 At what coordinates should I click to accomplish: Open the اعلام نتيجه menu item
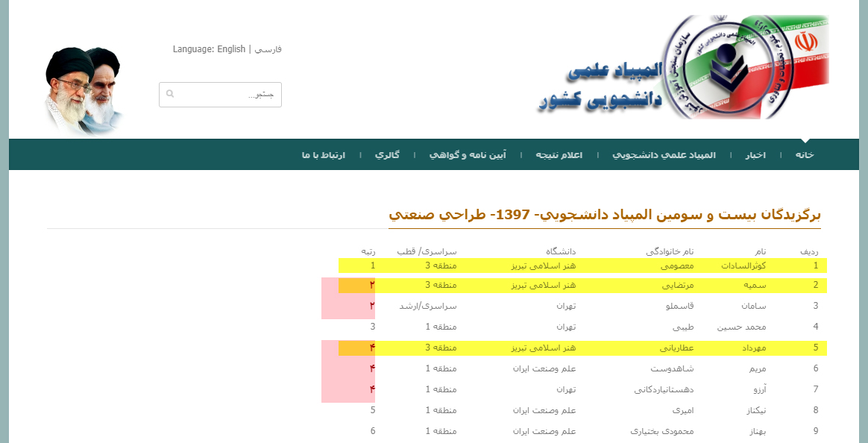pyautogui.click(x=559, y=155)
